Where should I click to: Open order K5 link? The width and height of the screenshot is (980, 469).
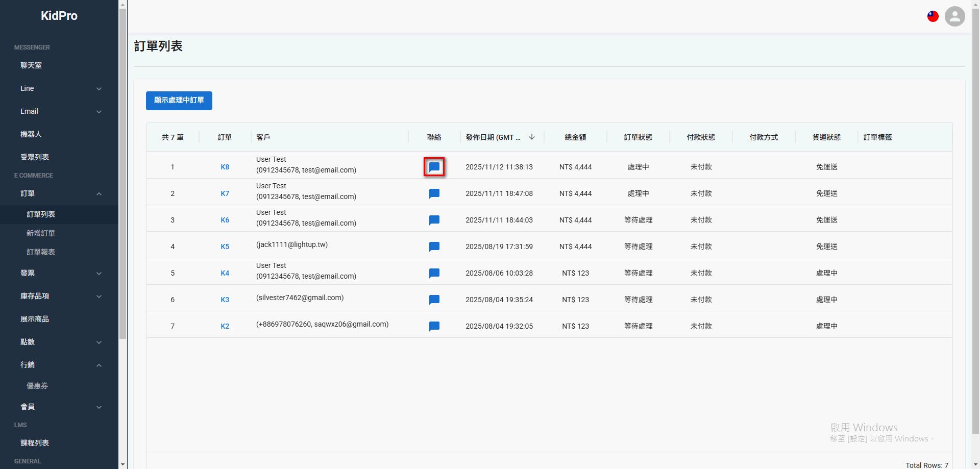click(225, 246)
